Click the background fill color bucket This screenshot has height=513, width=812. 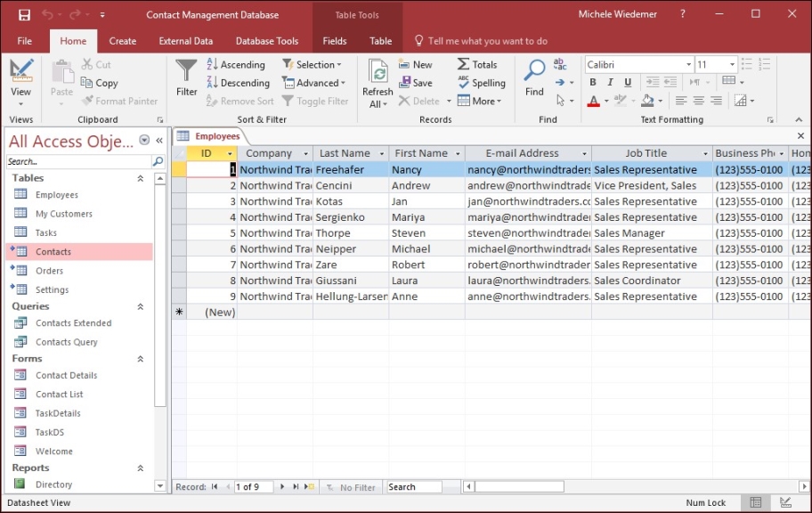click(x=647, y=101)
